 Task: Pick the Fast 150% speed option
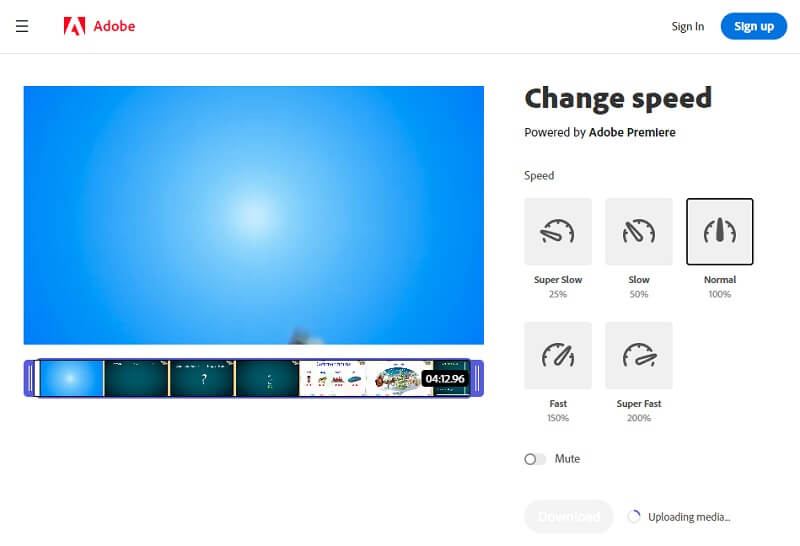coord(558,355)
